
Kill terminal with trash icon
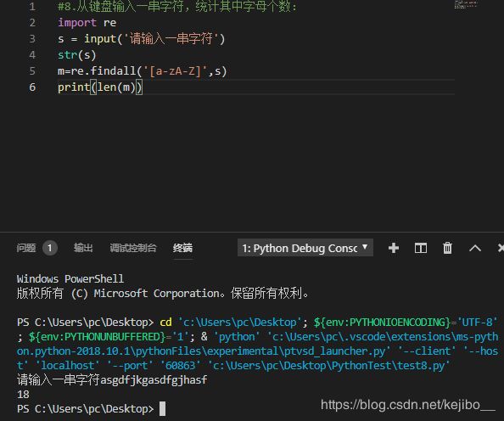[447, 248]
